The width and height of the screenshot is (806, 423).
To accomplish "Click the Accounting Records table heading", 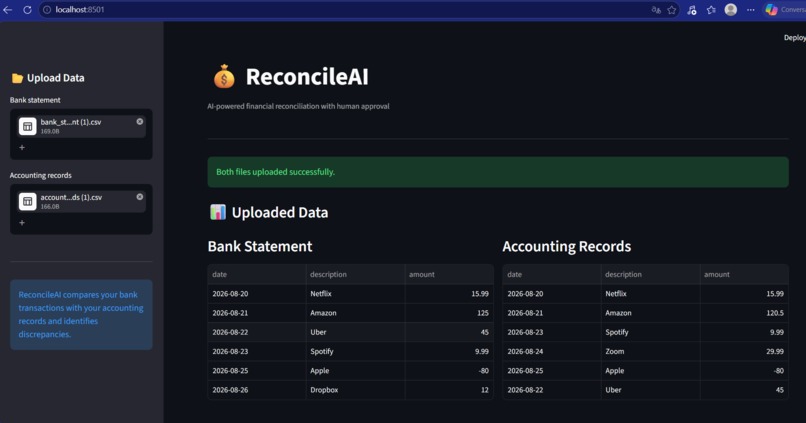I will pyautogui.click(x=566, y=247).
